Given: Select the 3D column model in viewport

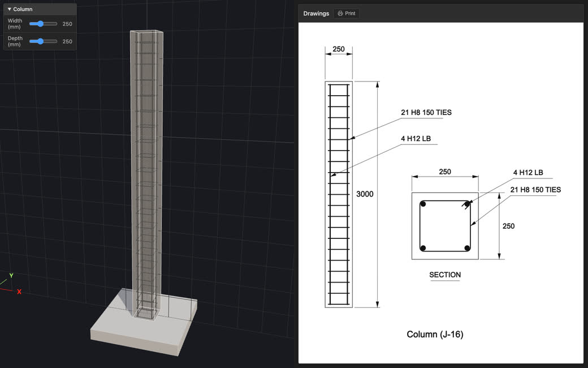Looking at the screenshot, I should 146,174.
